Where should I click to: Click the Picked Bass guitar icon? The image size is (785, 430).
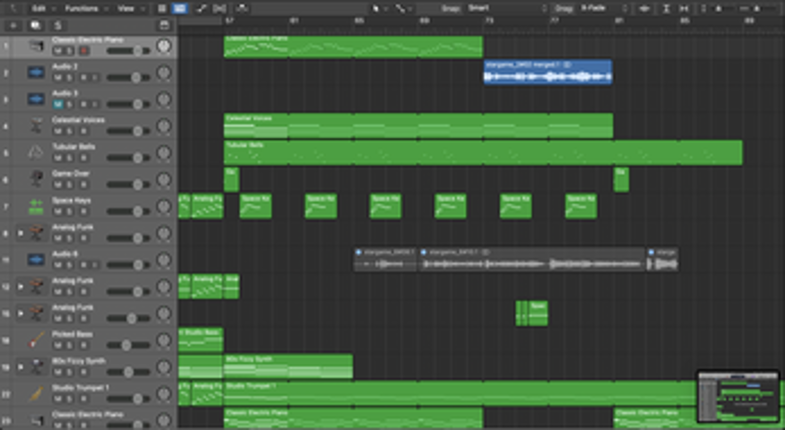coord(36,340)
